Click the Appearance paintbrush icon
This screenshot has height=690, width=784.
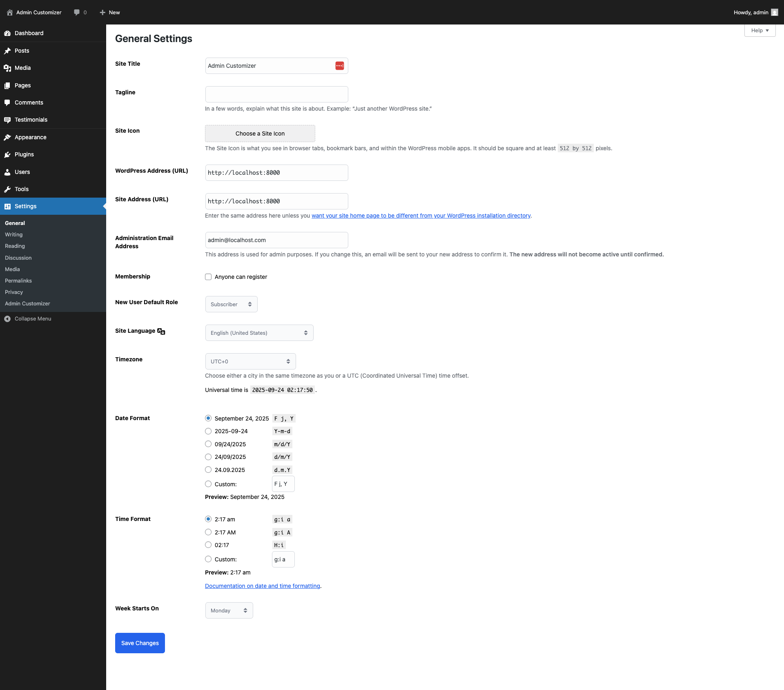pos(7,137)
